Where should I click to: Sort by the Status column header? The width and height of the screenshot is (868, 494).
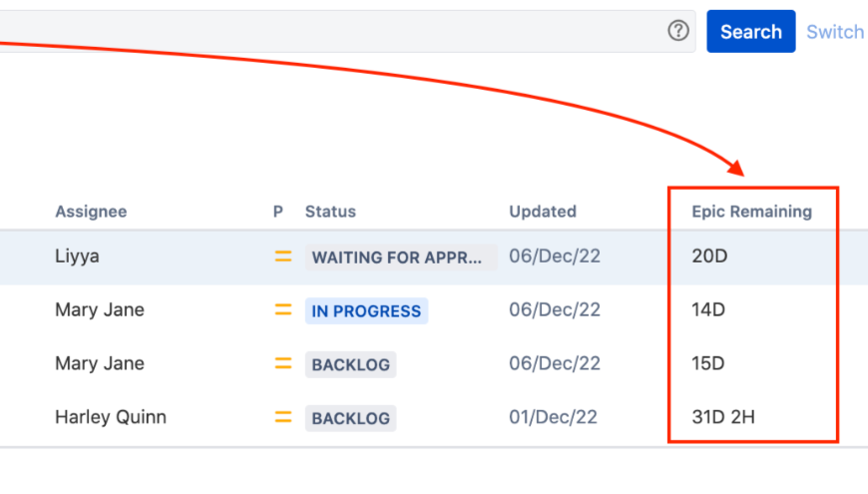coord(330,212)
